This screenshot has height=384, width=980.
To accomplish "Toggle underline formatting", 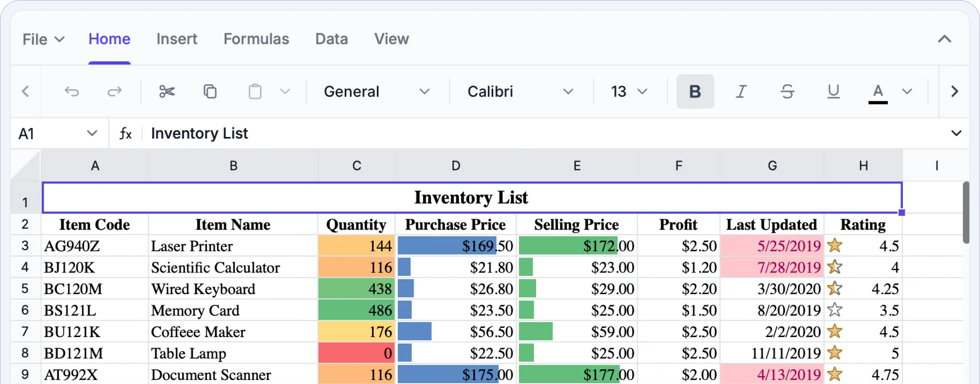I will click(833, 92).
